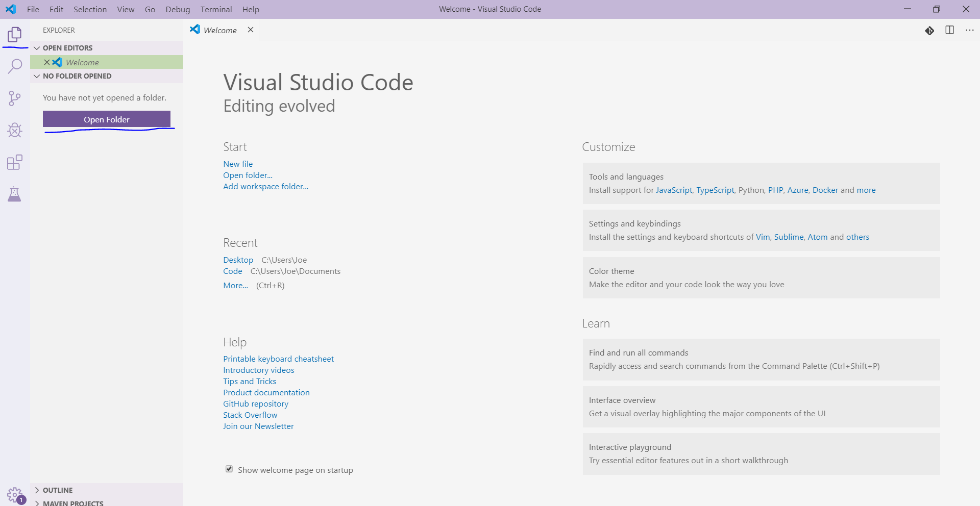Click the Tools and languages card heading
Image resolution: width=980 pixels, height=506 pixels.
coord(626,176)
